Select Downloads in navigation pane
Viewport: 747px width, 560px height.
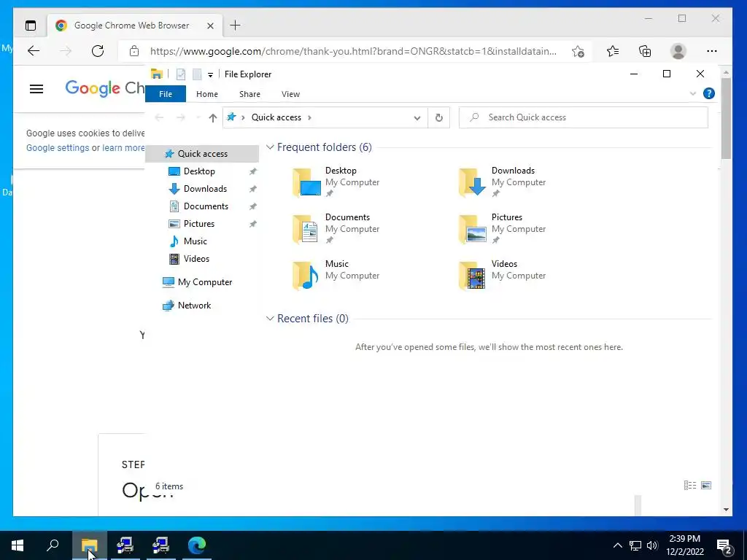[205, 189]
